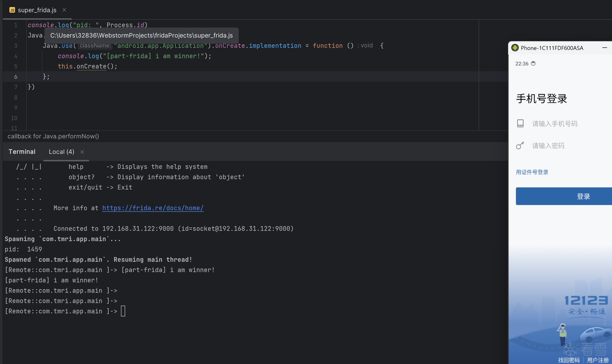Tap the 找回密码 recover password link

(x=569, y=360)
